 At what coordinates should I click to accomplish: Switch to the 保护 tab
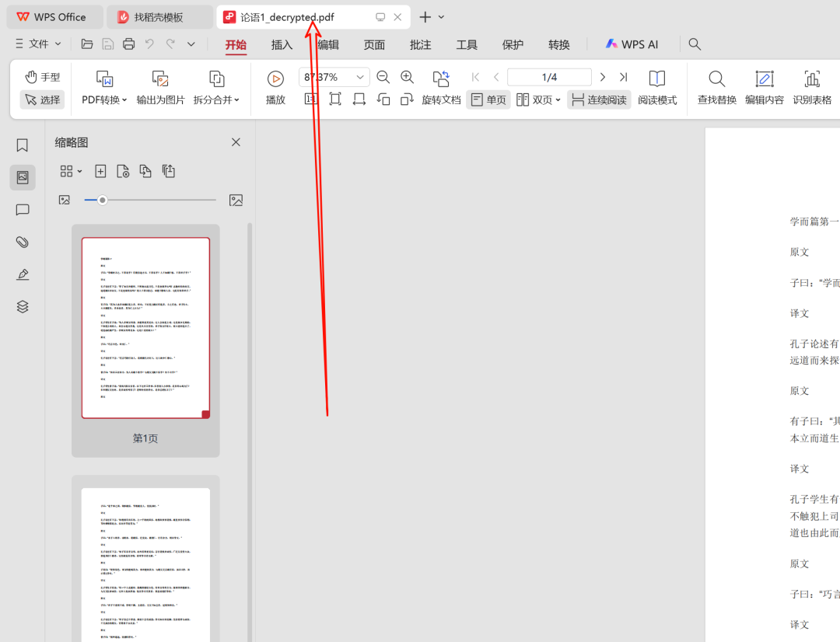click(x=513, y=45)
